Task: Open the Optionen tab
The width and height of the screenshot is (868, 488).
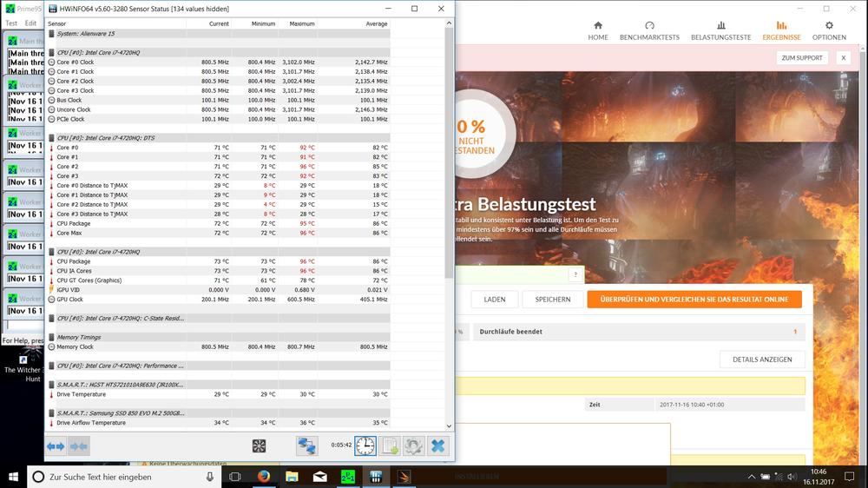Action: [829, 31]
